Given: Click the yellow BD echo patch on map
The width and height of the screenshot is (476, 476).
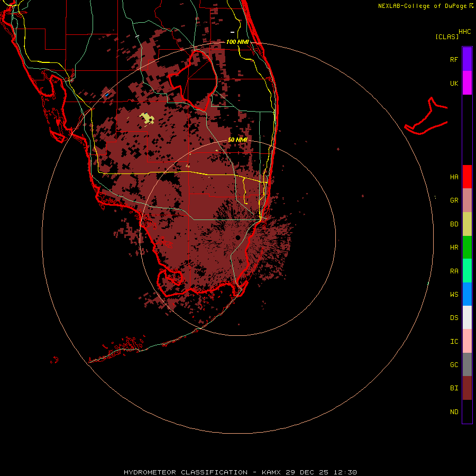Looking at the screenshot, I should click(x=148, y=118).
